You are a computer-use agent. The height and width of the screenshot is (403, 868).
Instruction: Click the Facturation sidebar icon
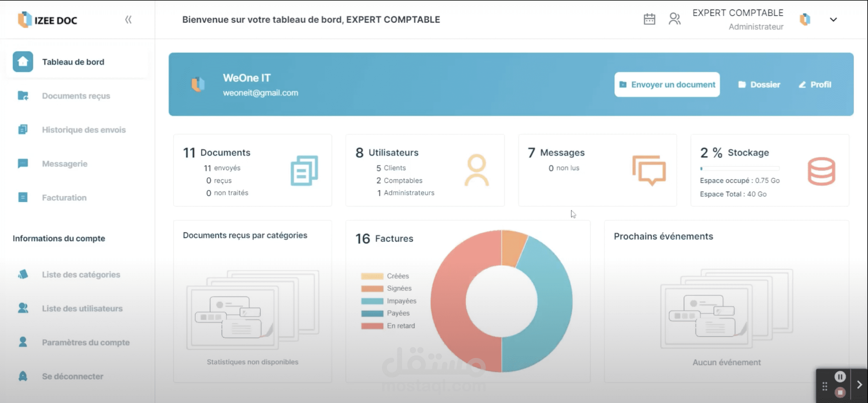23,198
